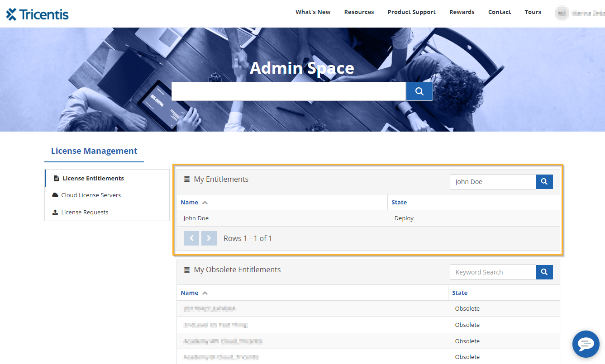Select Cloud License Servers in sidebar
The height and width of the screenshot is (364, 605).
click(91, 195)
